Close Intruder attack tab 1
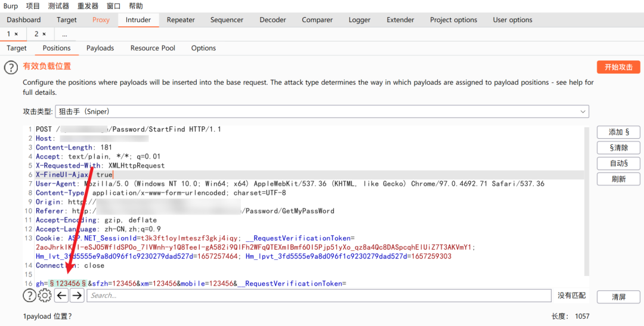 pyautogui.click(x=16, y=34)
